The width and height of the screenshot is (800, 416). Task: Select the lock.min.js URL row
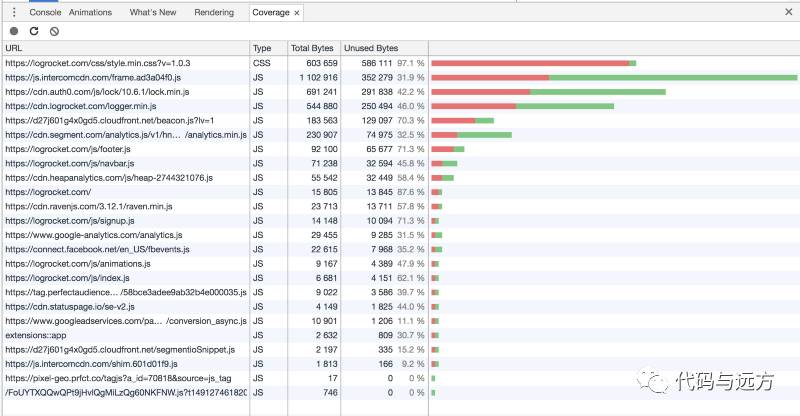(401, 92)
